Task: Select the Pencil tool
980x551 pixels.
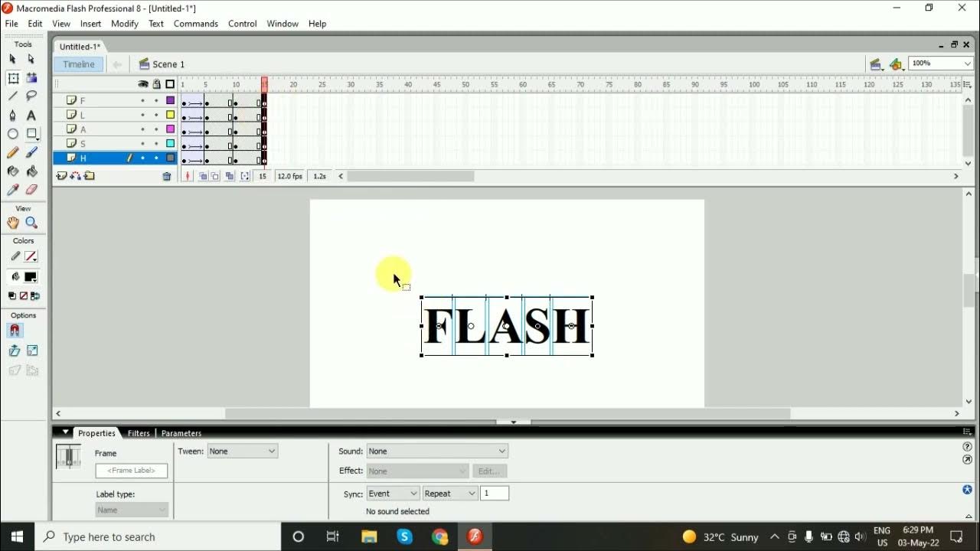Action: (x=12, y=153)
